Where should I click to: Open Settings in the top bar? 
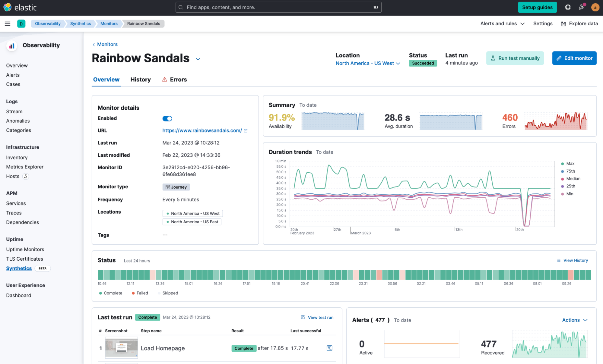tap(543, 24)
